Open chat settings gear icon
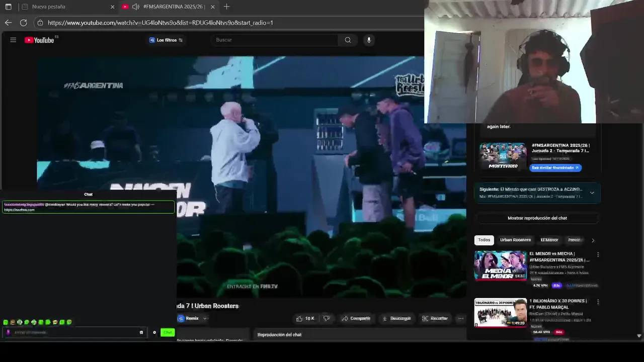 [154, 332]
